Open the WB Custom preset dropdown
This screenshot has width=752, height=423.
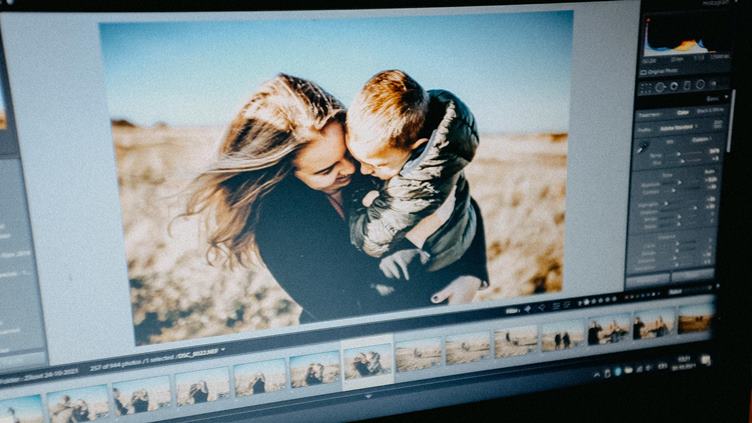click(702, 139)
